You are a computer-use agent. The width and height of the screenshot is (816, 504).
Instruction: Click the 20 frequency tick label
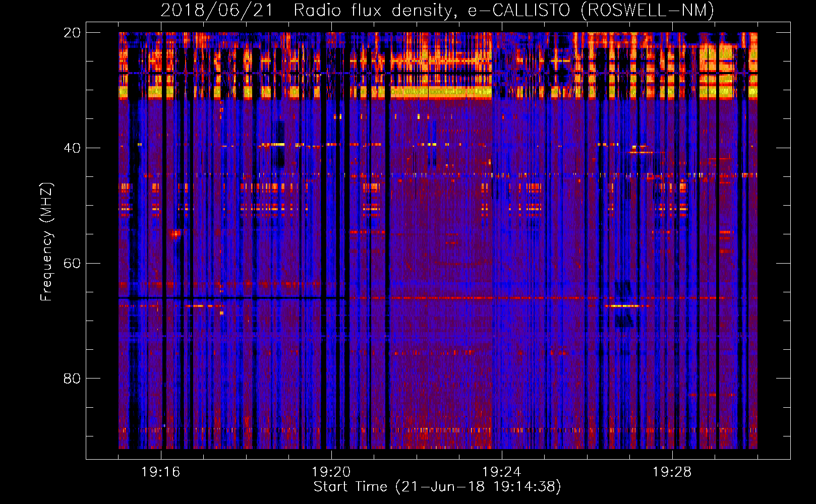pos(72,33)
